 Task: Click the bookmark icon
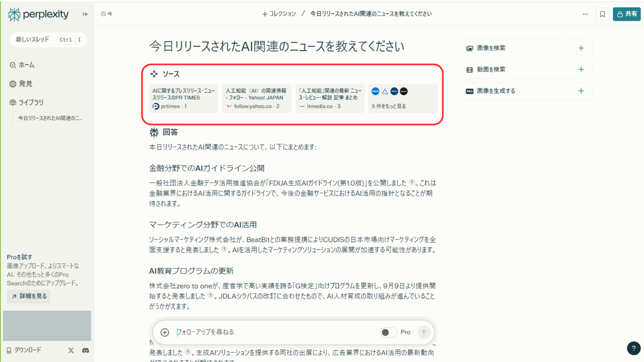(602, 14)
